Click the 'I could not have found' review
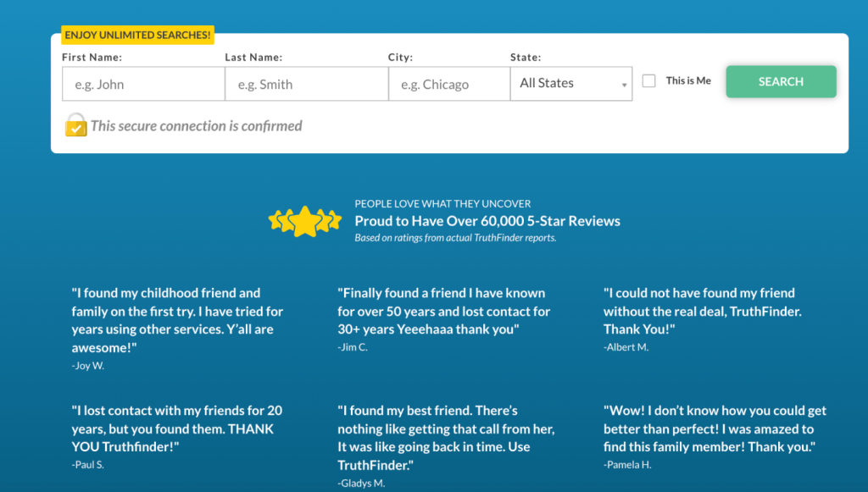The width and height of the screenshot is (868, 492). click(x=703, y=312)
